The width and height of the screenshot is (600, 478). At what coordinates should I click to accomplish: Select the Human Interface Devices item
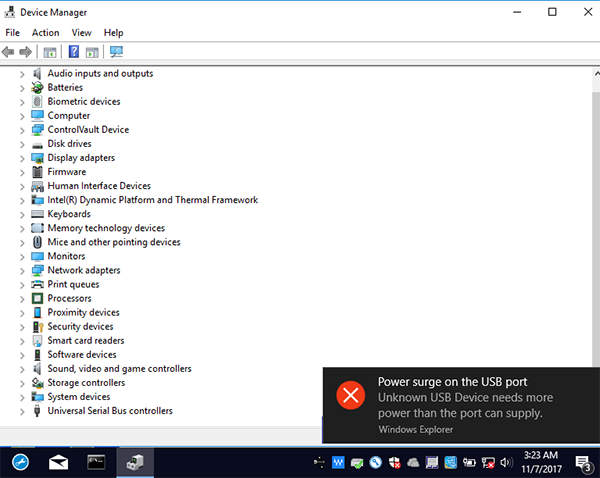coord(99,186)
